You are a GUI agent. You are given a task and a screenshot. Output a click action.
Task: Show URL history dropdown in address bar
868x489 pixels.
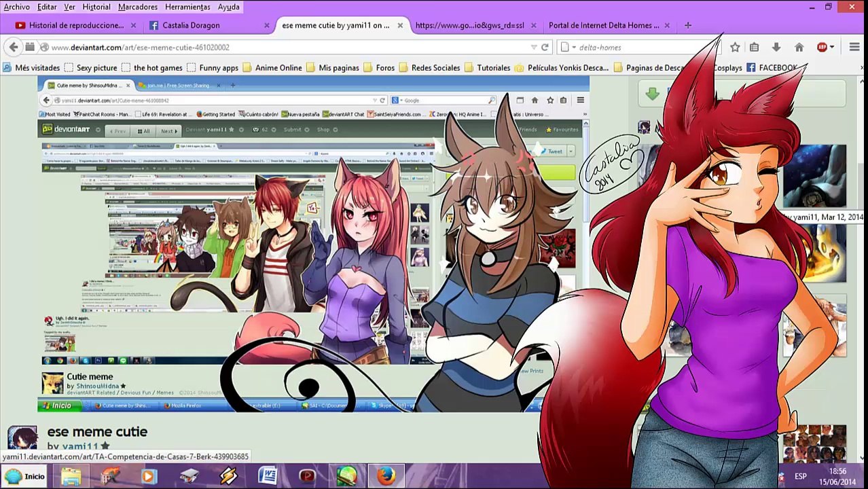tap(533, 48)
